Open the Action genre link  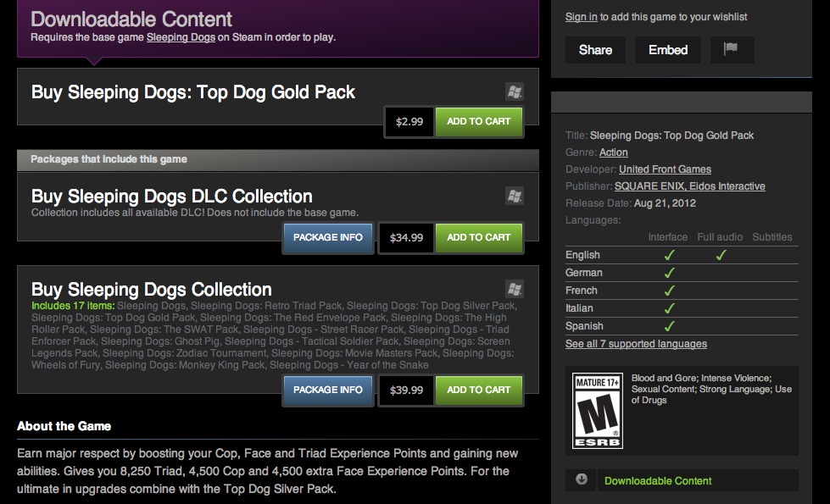coord(614,152)
